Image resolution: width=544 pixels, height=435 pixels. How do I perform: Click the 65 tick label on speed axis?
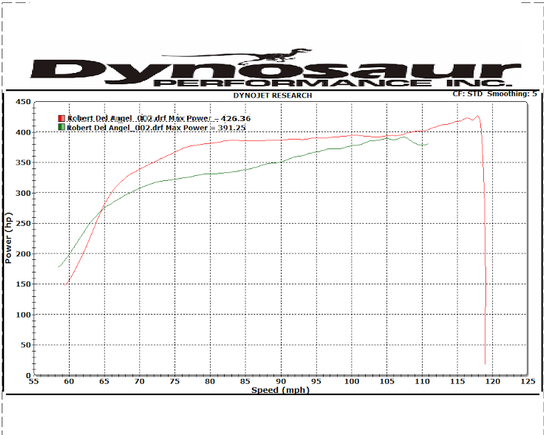[x=104, y=382]
